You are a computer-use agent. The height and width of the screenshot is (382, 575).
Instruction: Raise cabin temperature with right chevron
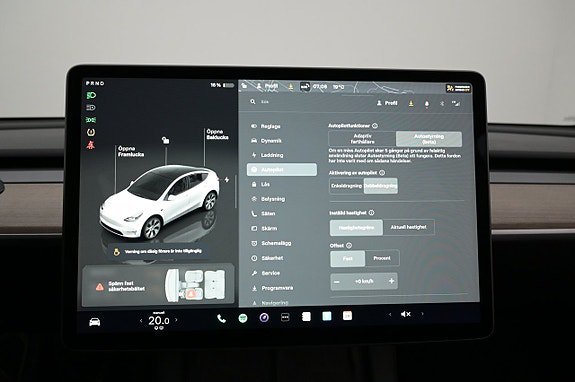[176, 320]
